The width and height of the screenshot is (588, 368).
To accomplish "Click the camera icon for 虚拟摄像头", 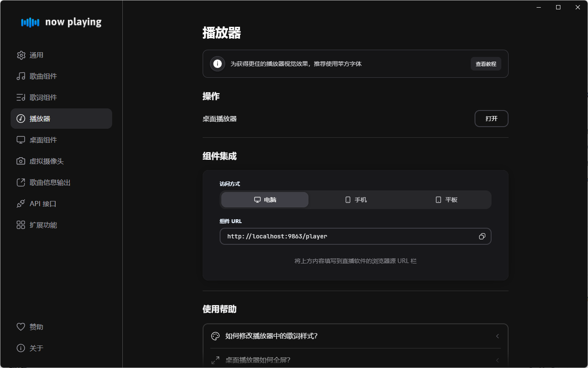I will click(21, 161).
